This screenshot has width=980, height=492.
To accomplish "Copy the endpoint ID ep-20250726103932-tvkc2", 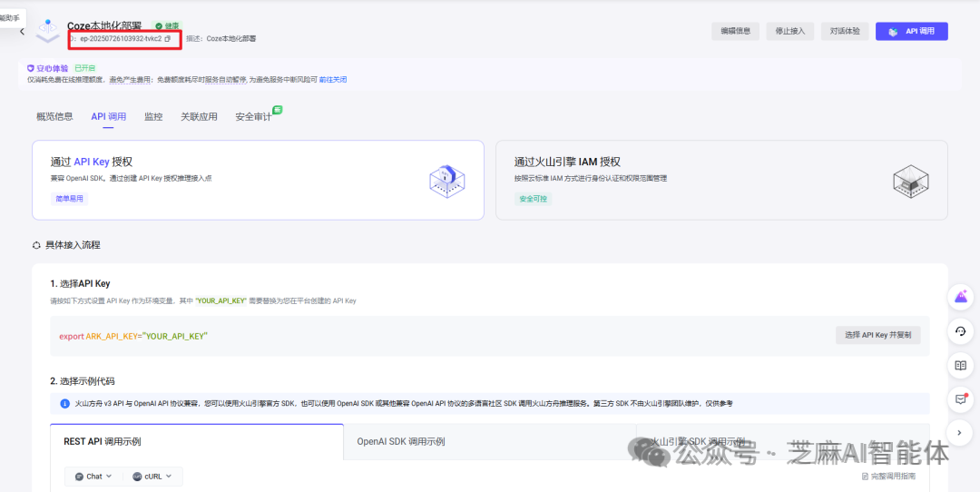I will 168,39.
